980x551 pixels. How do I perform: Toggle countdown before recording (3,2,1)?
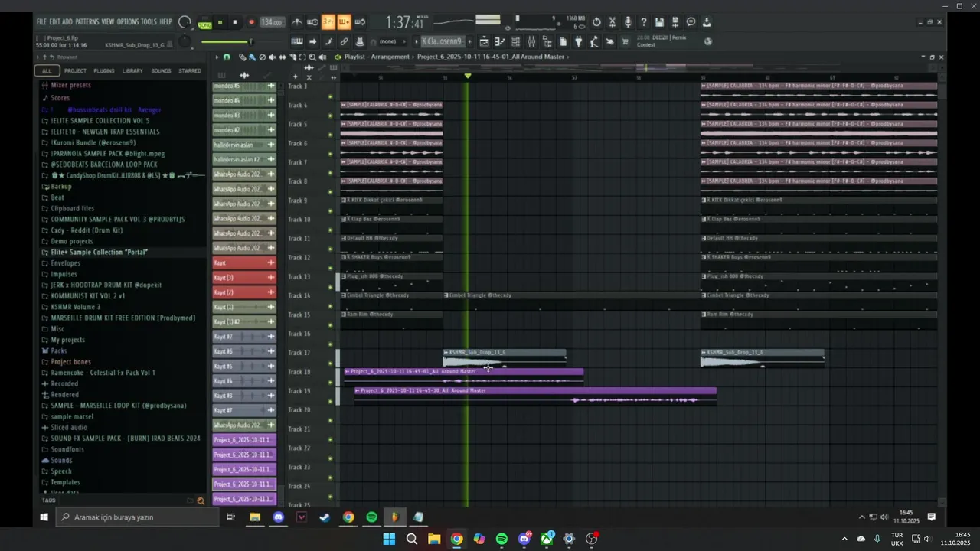328,22
